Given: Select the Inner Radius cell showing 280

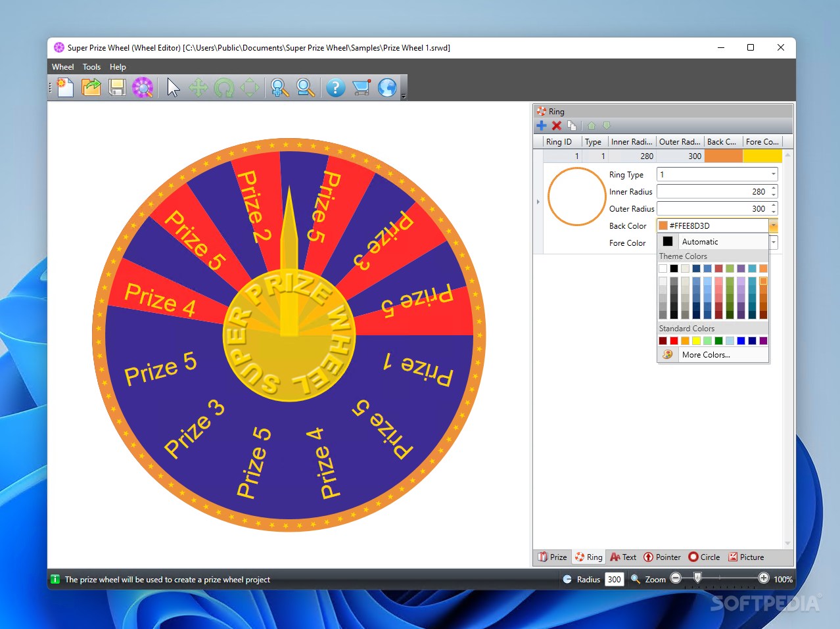Looking at the screenshot, I should point(632,156).
